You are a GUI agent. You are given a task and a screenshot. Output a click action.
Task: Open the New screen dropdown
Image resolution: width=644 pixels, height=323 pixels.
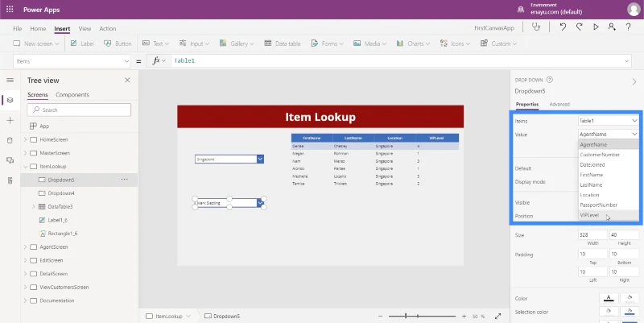(36, 43)
